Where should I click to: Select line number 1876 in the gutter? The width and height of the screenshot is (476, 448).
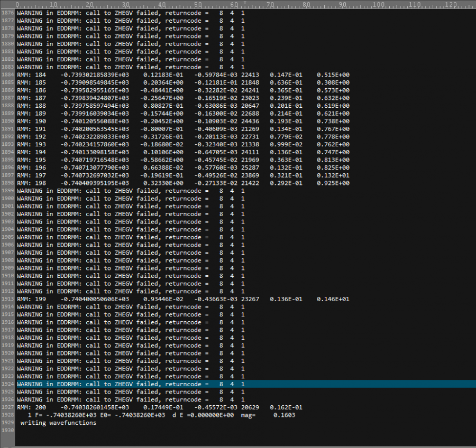pos(7,13)
